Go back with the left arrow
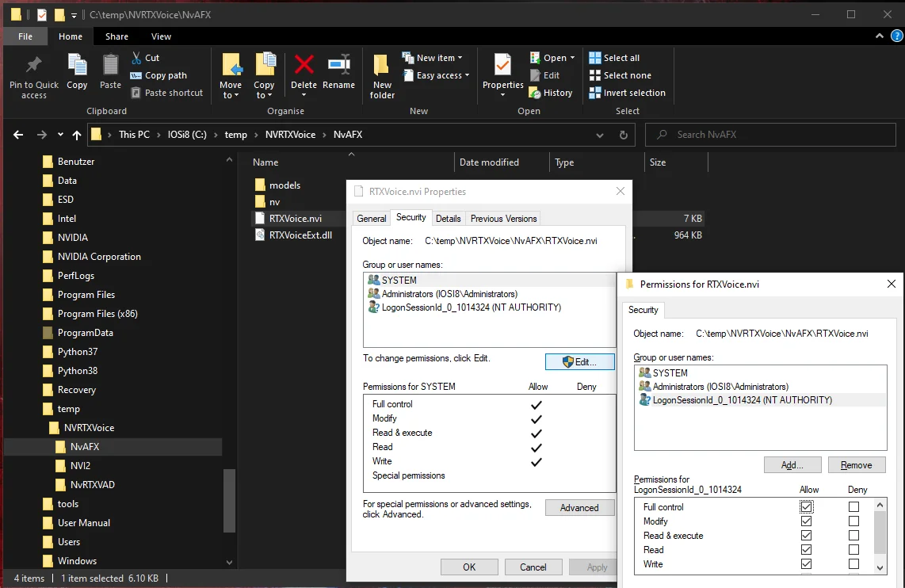Screen dimensions: 905x588 (x=18, y=135)
